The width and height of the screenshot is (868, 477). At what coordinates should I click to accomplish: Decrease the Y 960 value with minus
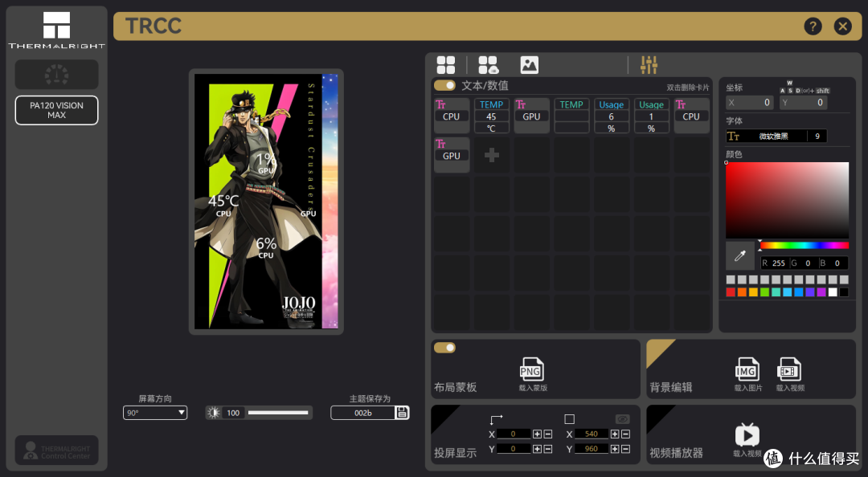625,449
